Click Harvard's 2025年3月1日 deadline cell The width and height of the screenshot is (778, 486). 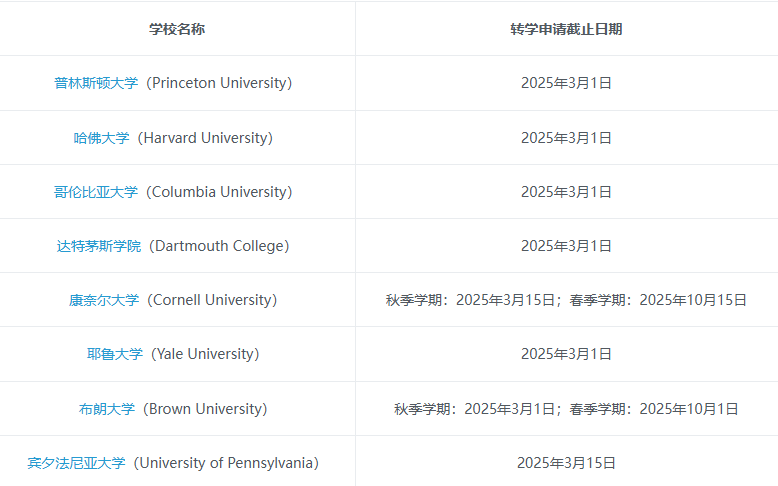pyautogui.click(x=566, y=138)
